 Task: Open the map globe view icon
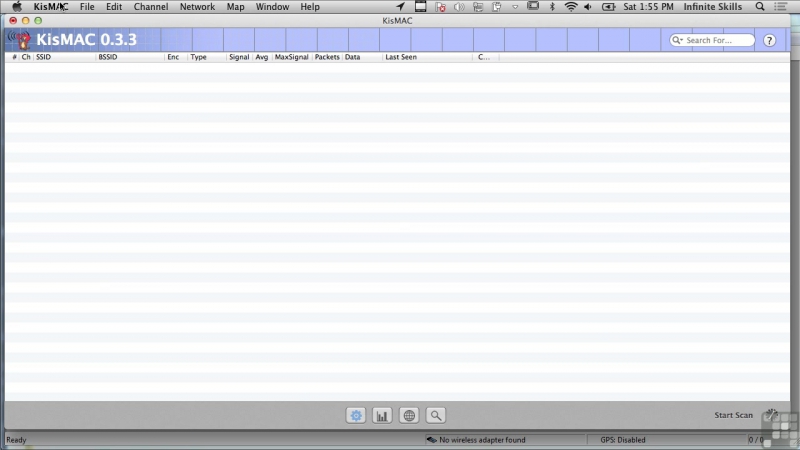click(x=409, y=415)
